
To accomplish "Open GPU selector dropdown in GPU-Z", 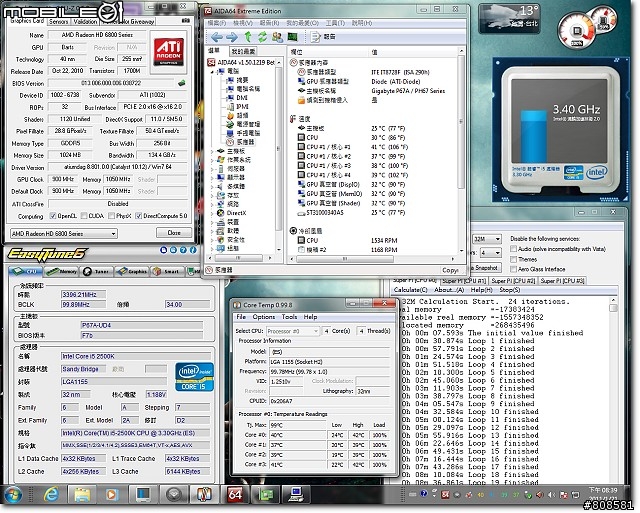I will [64, 233].
